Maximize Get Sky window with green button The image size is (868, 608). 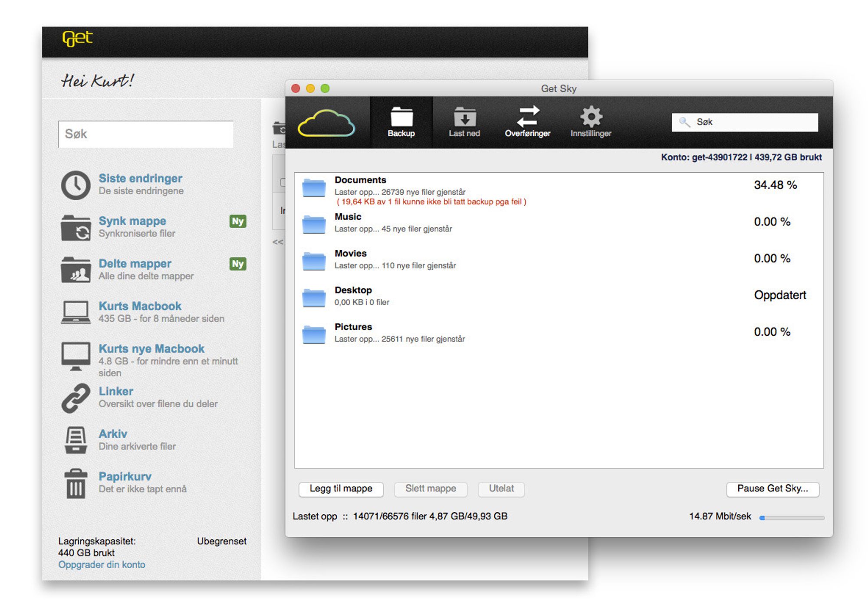325,88
